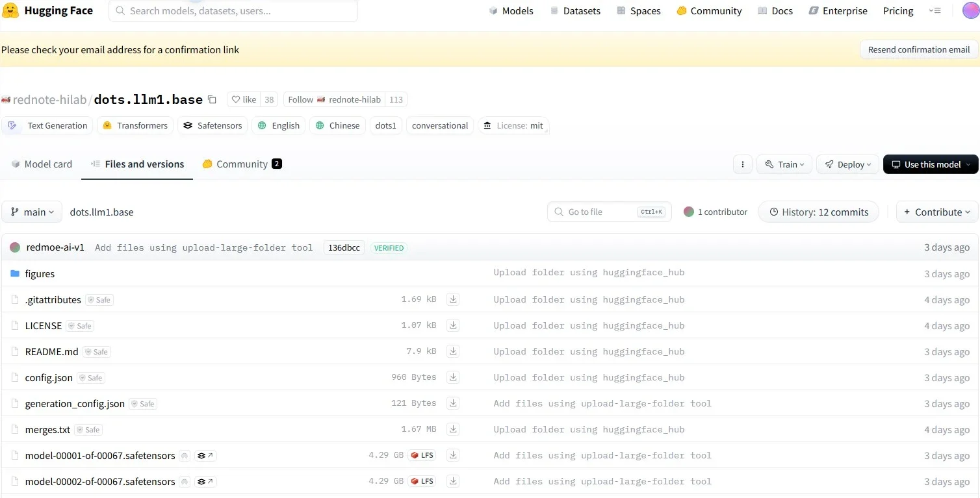
Task: Click Resend confirmation email button
Action: (x=918, y=49)
